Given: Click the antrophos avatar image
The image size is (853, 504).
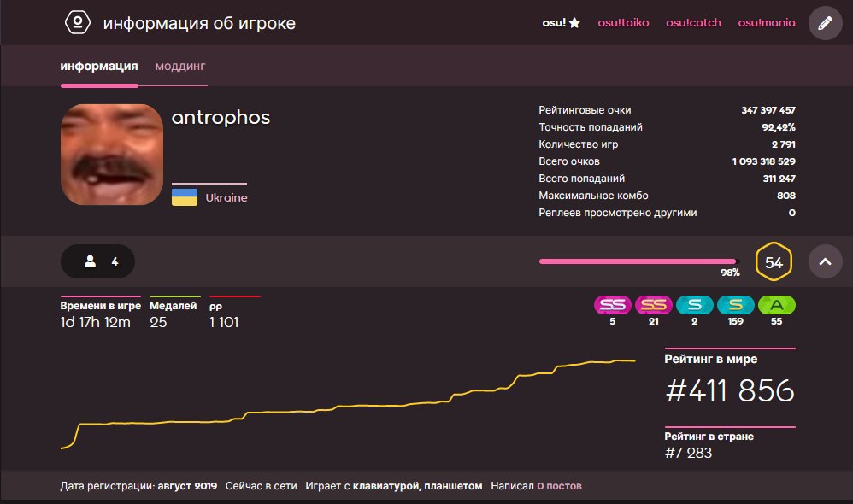Looking at the screenshot, I should pyautogui.click(x=111, y=155).
